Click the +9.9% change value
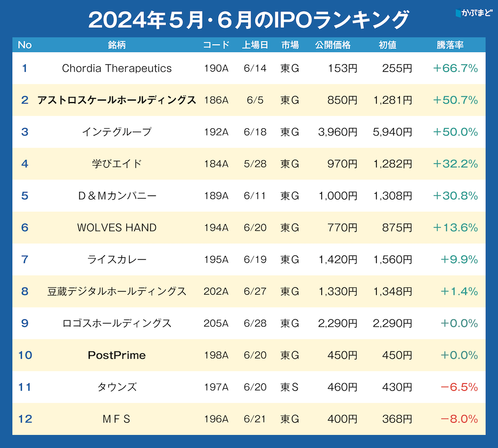Screen dimensions: 498x448 tap(459, 259)
